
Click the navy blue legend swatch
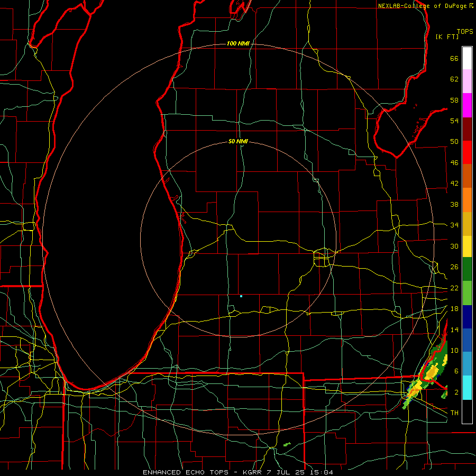point(467,317)
